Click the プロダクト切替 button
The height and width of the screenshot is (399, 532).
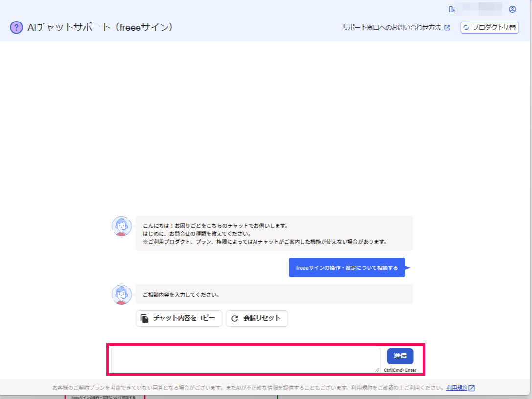coord(489,27)
